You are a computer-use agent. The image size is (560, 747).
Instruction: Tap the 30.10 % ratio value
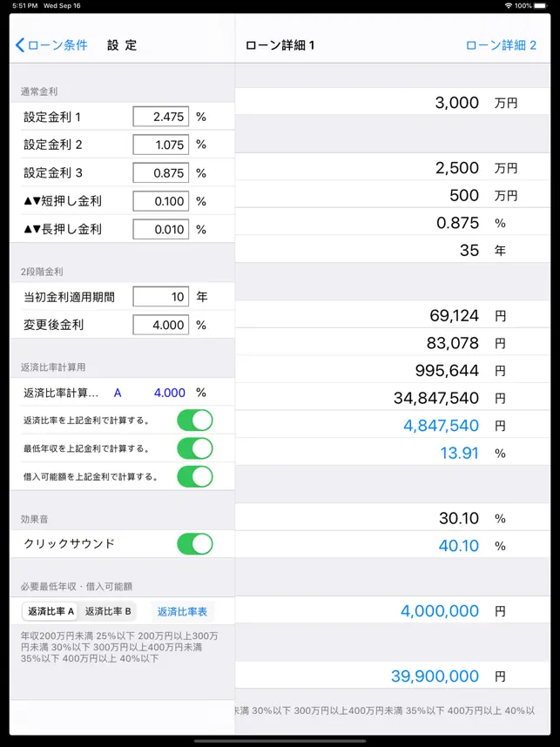pyautogui.click(x=458, y=518)
